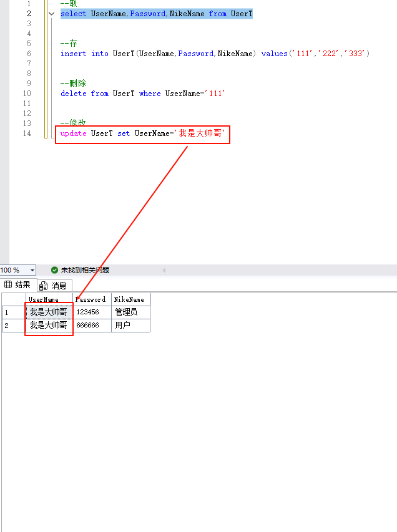
Task: Click the where keyword on line 10
Action: [x=150, y=94]
